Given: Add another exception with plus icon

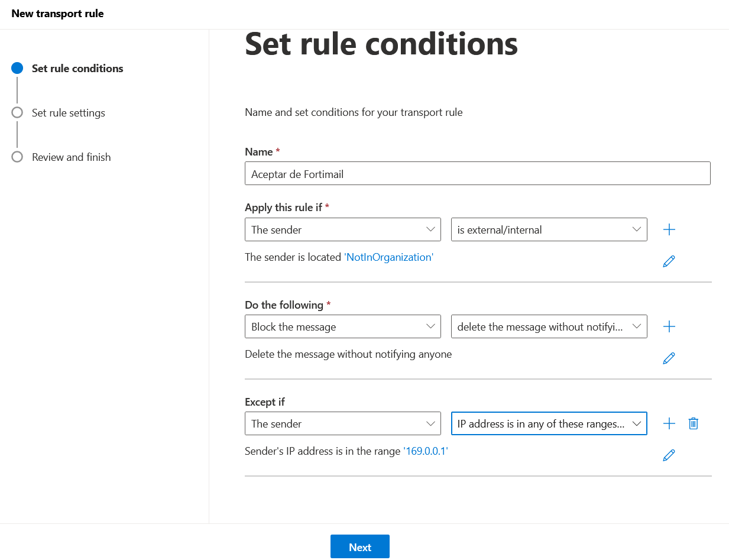Looking at the screenshot, I should click(669, 423).
